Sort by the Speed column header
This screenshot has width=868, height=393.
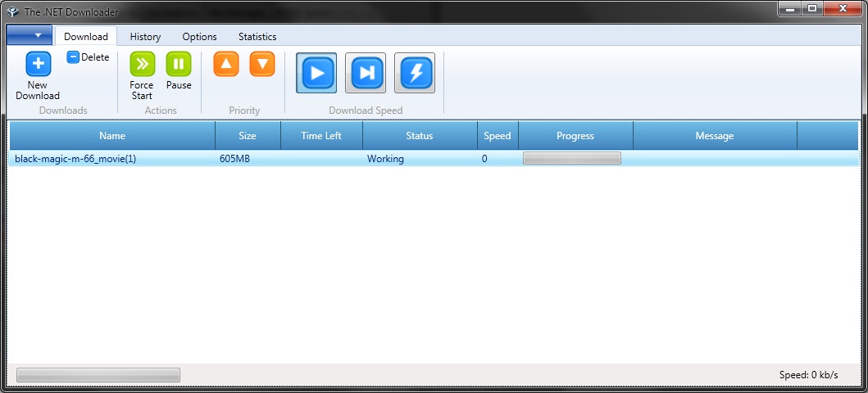coord(497,135)
